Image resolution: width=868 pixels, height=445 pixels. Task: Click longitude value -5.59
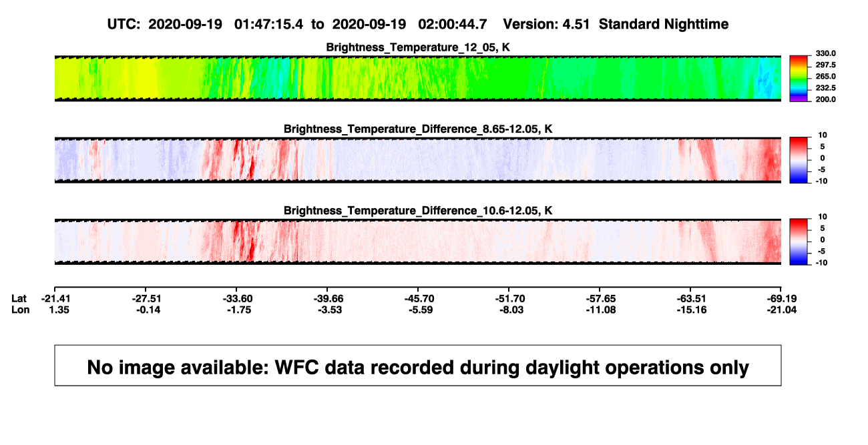point(420,310)
